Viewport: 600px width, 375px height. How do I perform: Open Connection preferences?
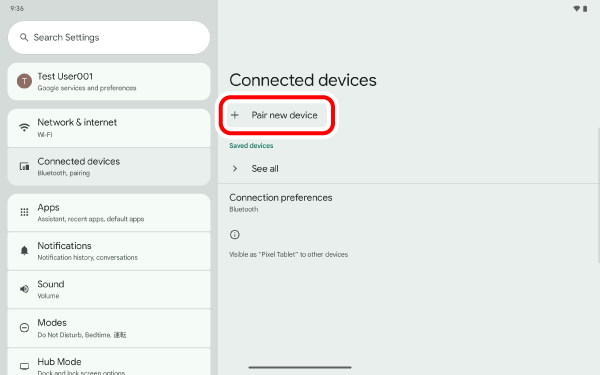[x=408, y=203]
